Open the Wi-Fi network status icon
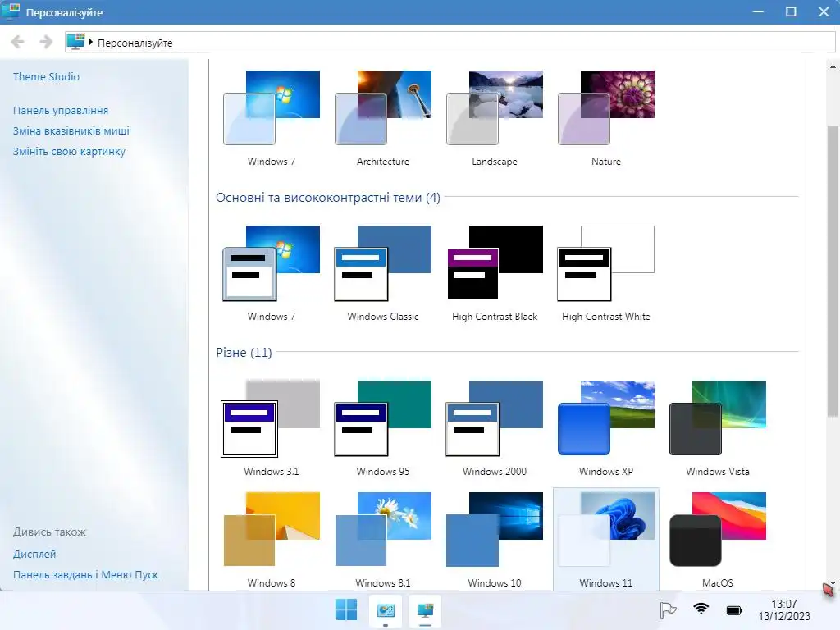840x630 pixels. (701, 609)
